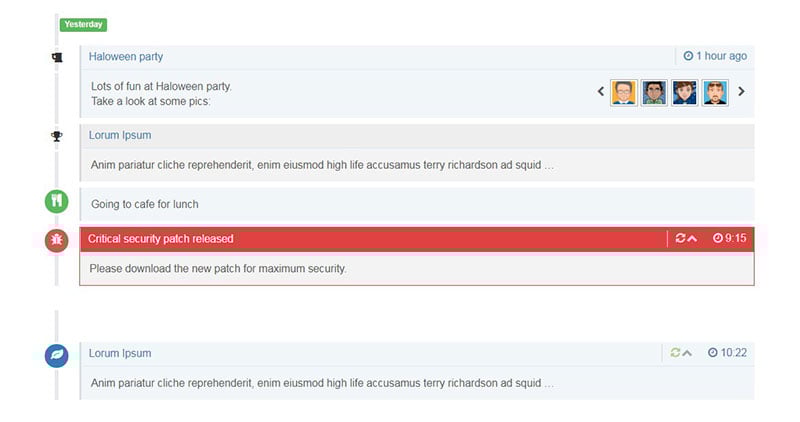Viewport: 800px width, 422px height.
Task: Collapse the 10:22 Lorum Ipsum widget
Action: tap(687, 353)
